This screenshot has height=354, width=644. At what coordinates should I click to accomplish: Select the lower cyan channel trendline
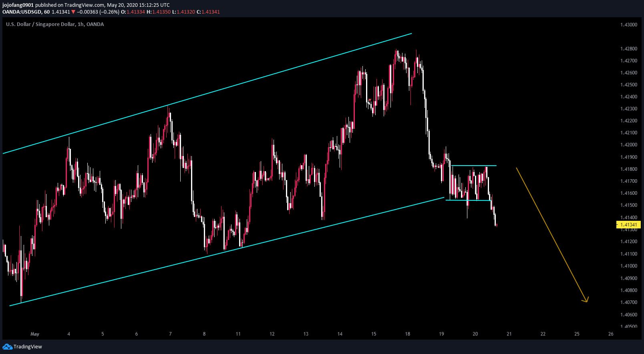227,252
